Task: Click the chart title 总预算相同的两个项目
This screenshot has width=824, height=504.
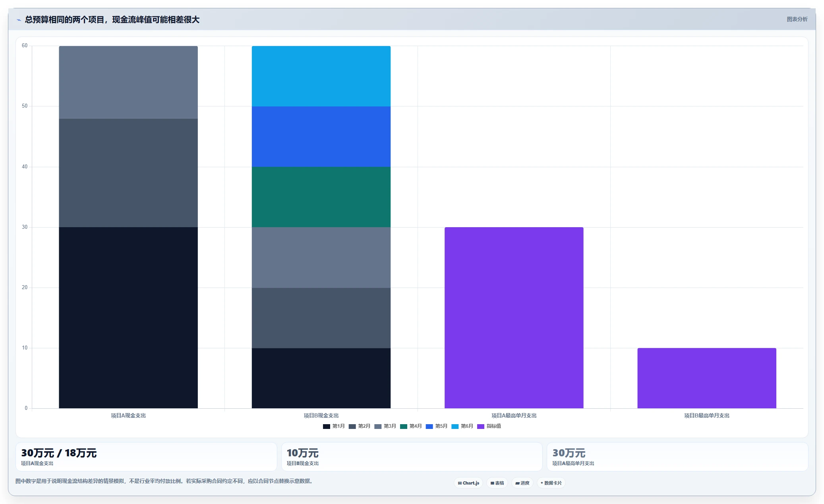Action: tap(112, 19)
